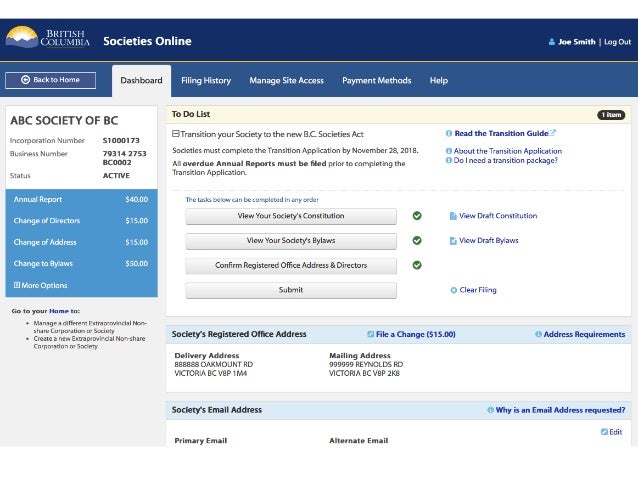Click Confirm Registered Office Address & Directors
The width and height of the screenshot is (638, 479).
coord(290,266)
